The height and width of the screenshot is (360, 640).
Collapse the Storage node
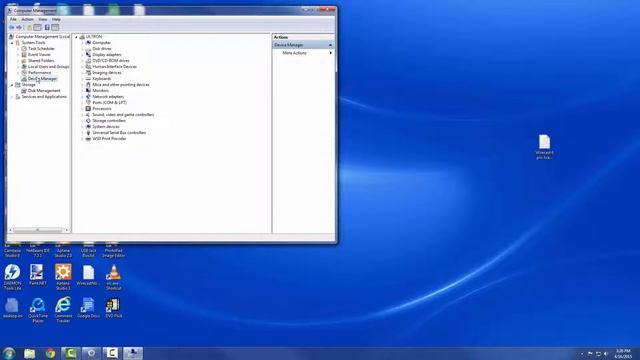click(x=12, y=85)
